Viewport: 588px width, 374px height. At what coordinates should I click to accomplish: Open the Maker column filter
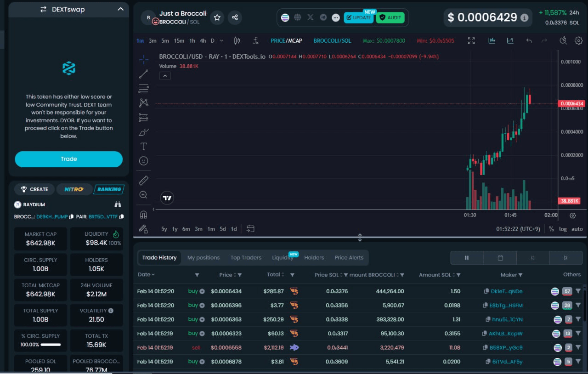(520, 275)
